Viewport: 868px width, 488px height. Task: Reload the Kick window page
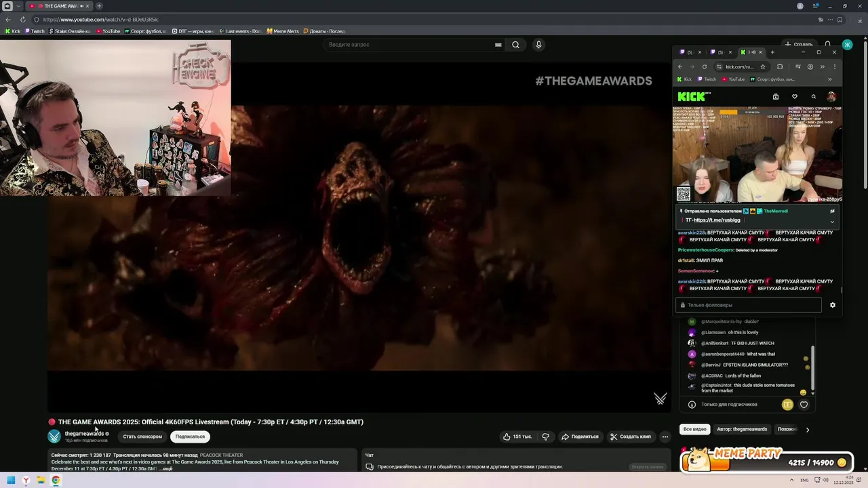tap(705, 66)
